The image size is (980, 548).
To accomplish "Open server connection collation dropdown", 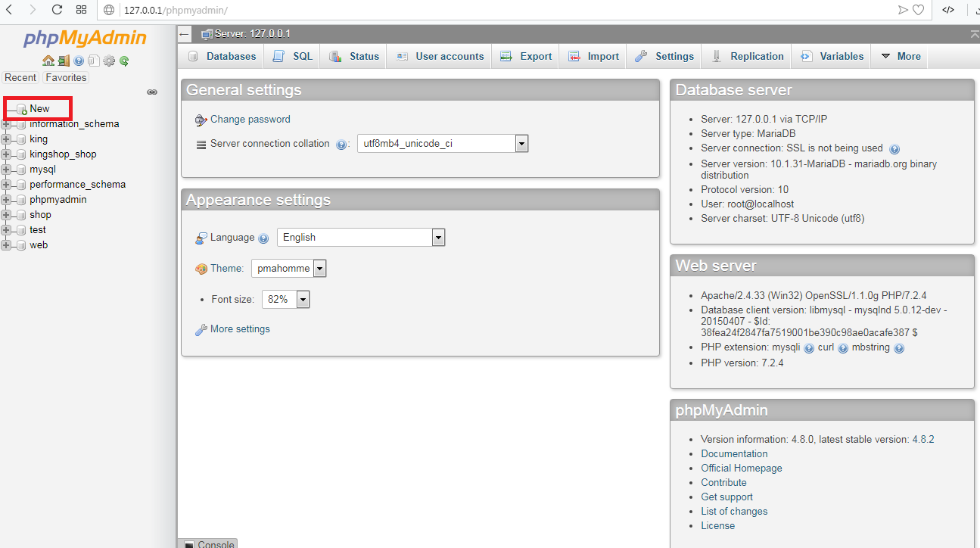I will point(521,144).
